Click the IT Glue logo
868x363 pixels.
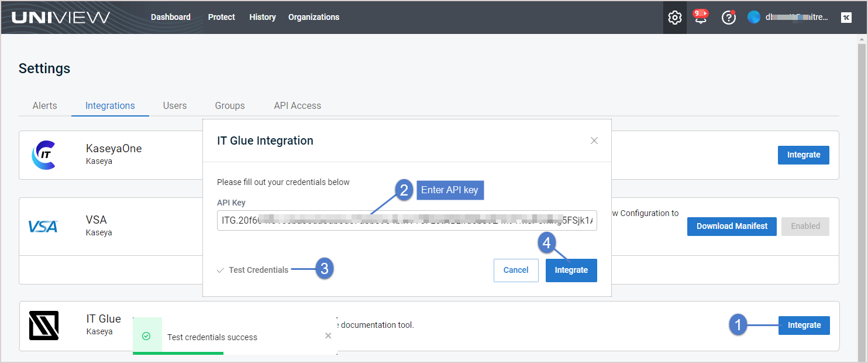pyautogui.click(x=44, y=326)
